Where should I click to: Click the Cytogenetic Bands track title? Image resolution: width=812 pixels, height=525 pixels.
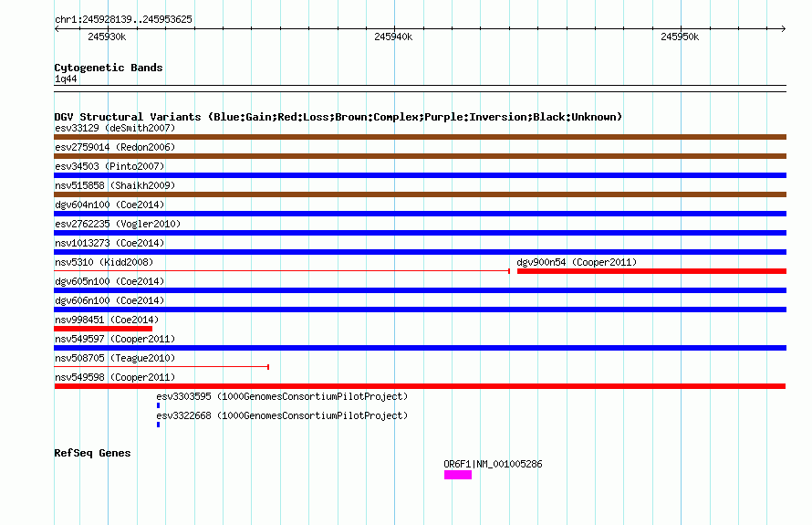[109, 68]
